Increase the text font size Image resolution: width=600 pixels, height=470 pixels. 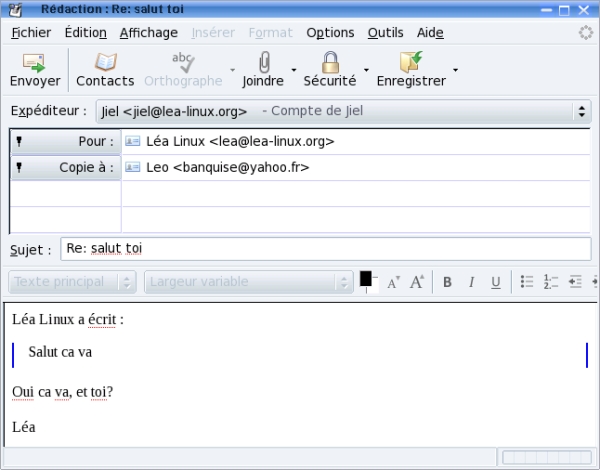417,282
